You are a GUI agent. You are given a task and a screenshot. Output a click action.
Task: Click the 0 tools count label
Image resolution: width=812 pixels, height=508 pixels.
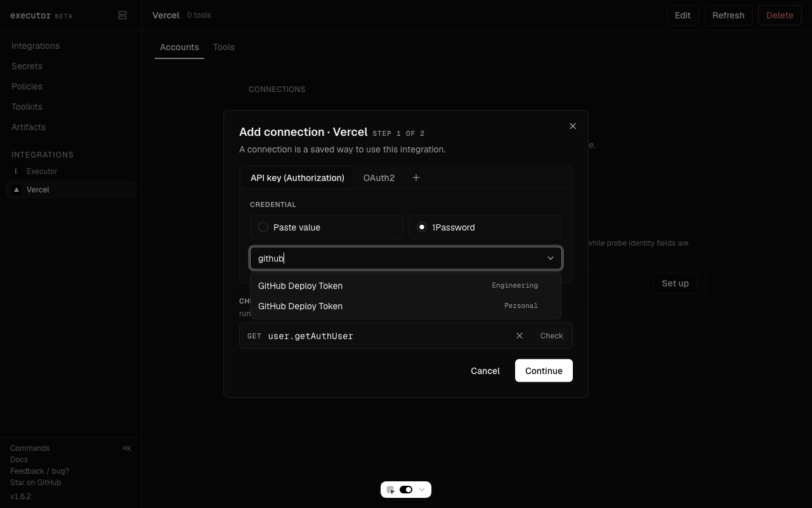click(199, 15)
